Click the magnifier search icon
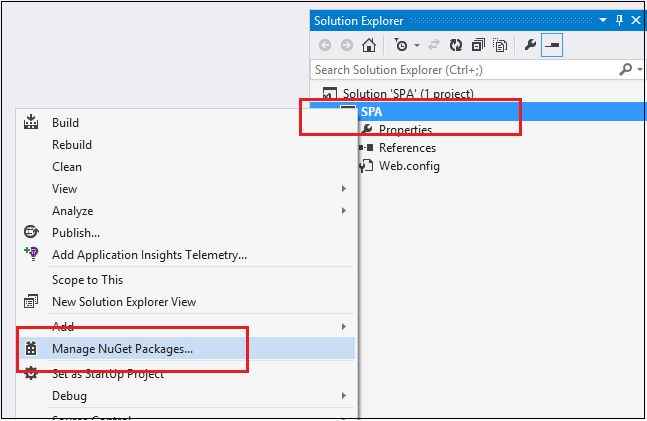 coord(626,69)
